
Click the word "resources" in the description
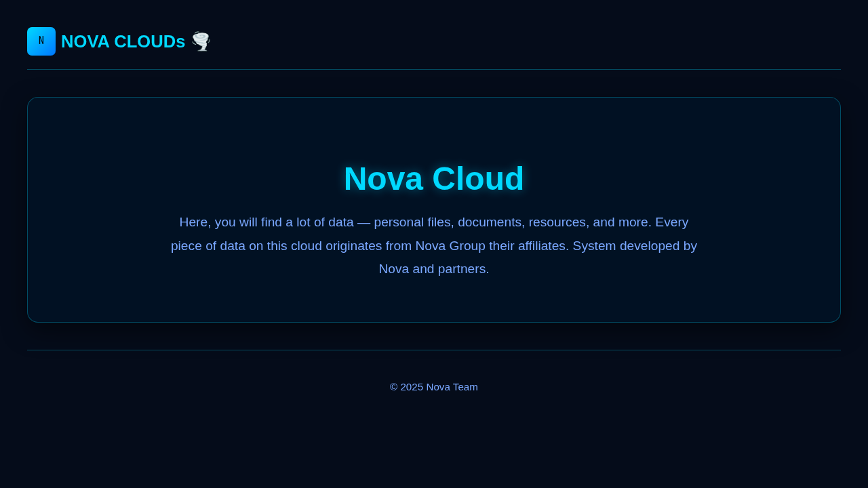pyautogui.click(x=557, y=222)
